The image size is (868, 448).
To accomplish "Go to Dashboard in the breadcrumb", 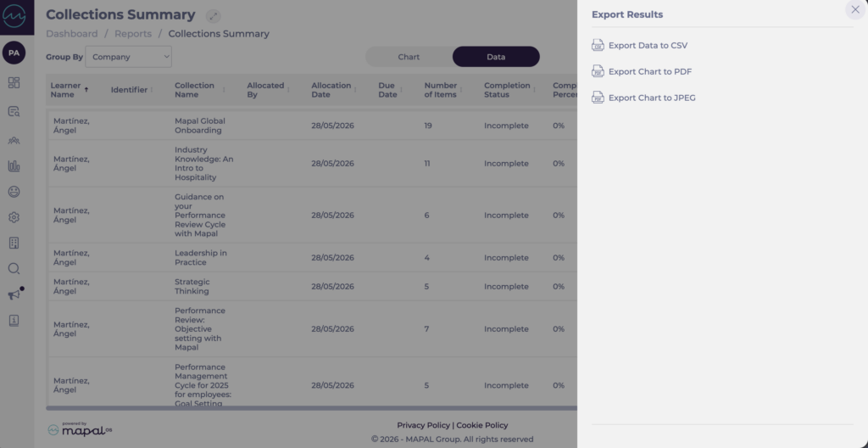I will [72, 34].
